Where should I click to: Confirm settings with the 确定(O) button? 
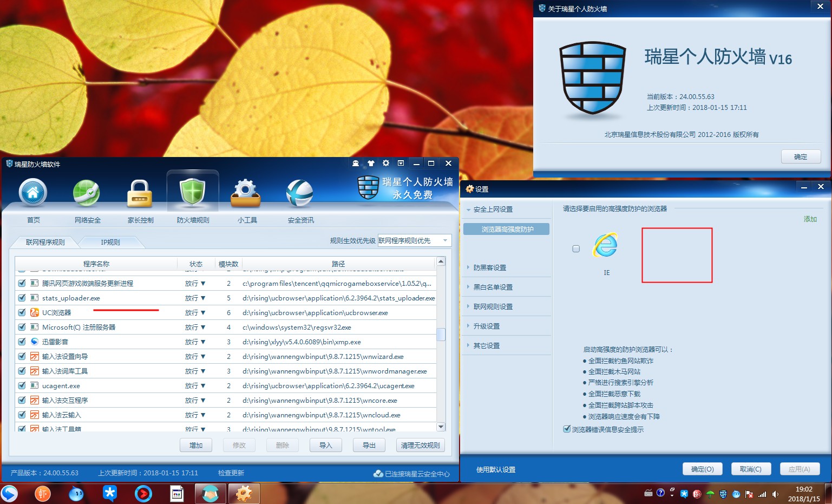pyautogui.click(x=703, y=469)
